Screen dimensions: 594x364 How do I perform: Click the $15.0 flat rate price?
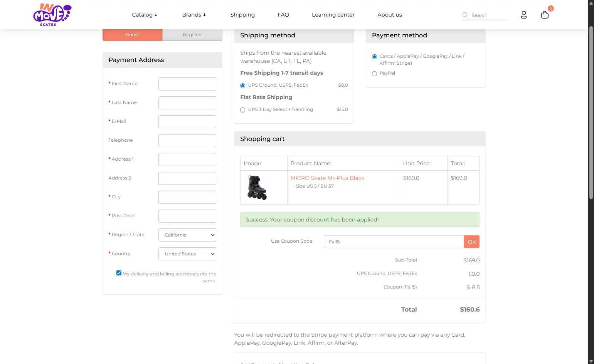point(342,109)
